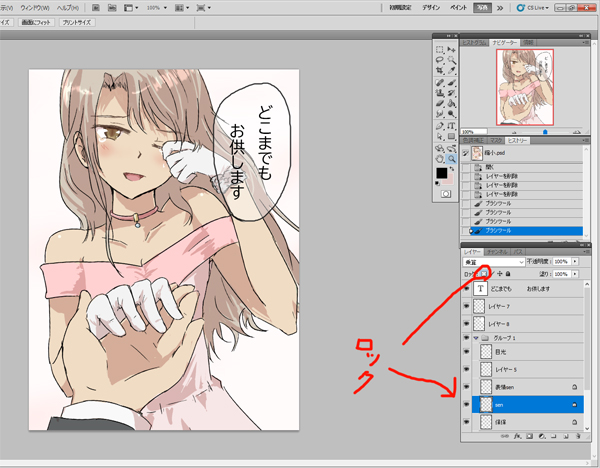Image resolution: width=600 pixels, height=468 pixels.
Task: Select the 3D Camera Orbit tool
Action: [452, 148]
